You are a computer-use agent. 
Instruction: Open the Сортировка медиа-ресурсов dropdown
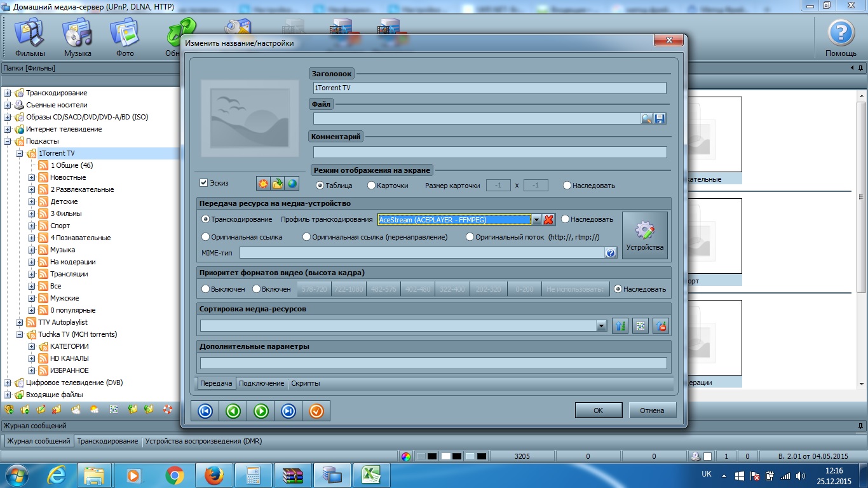(x=601, y=326)
